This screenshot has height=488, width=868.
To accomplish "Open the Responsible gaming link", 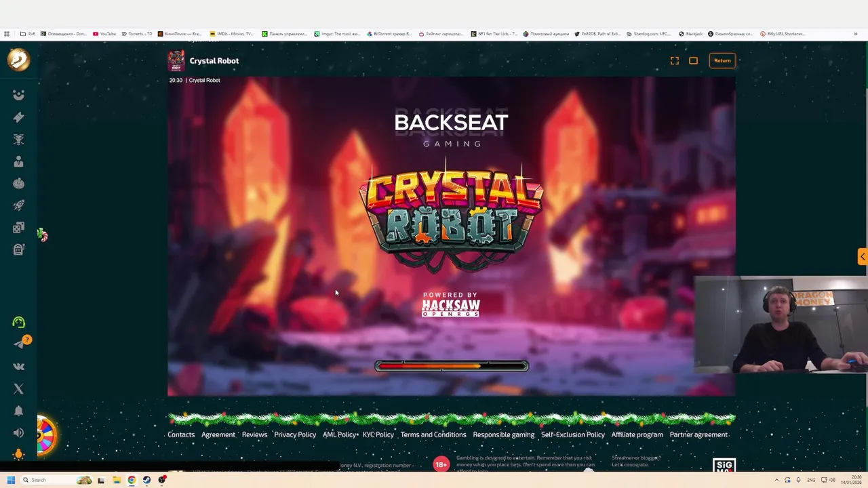I will pos(504,434).
